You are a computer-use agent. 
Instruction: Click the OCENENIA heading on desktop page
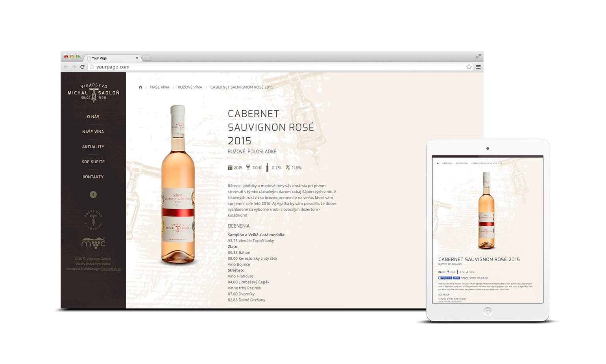coord(238,226)
